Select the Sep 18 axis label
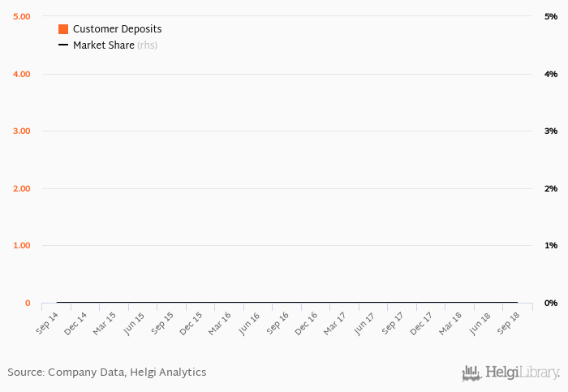The width and height of the screenshot is (568, 392). tap(508, 323)
